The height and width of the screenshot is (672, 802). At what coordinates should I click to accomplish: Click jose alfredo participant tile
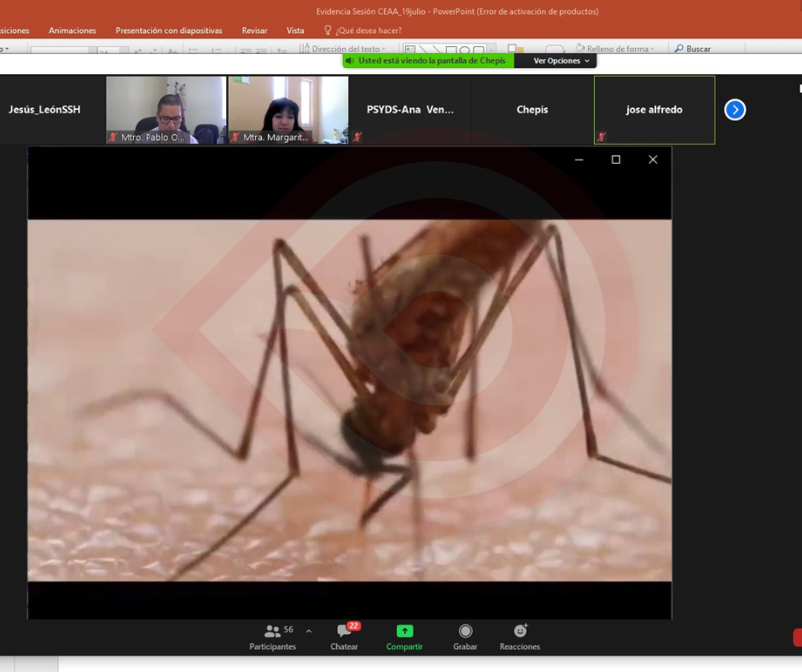click(x=654, y=110)
